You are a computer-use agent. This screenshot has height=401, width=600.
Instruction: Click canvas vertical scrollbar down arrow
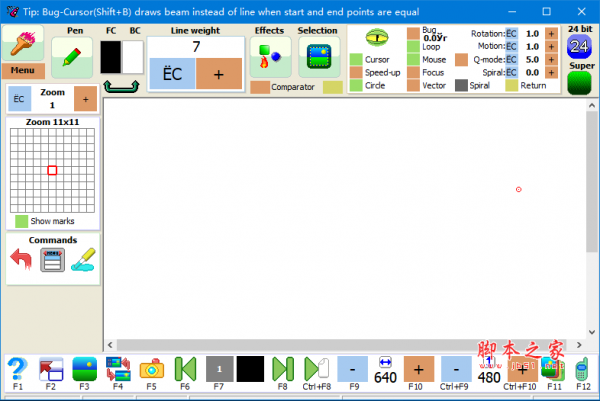point(592,332)
